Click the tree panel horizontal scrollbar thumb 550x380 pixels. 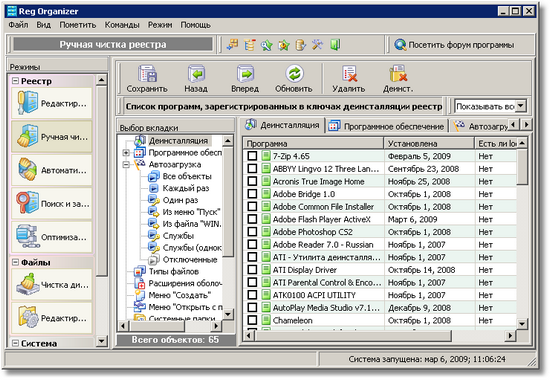tap(157, 326)
